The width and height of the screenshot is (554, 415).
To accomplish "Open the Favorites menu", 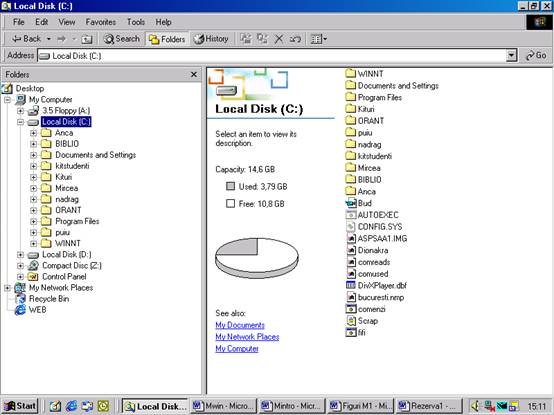I will [x=101, y=22].
